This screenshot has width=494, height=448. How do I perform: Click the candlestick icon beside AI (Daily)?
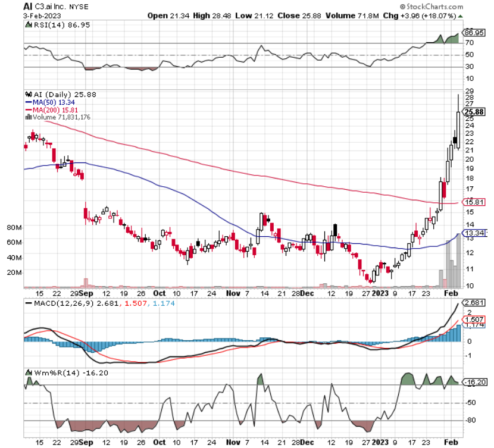pos(29,94)
